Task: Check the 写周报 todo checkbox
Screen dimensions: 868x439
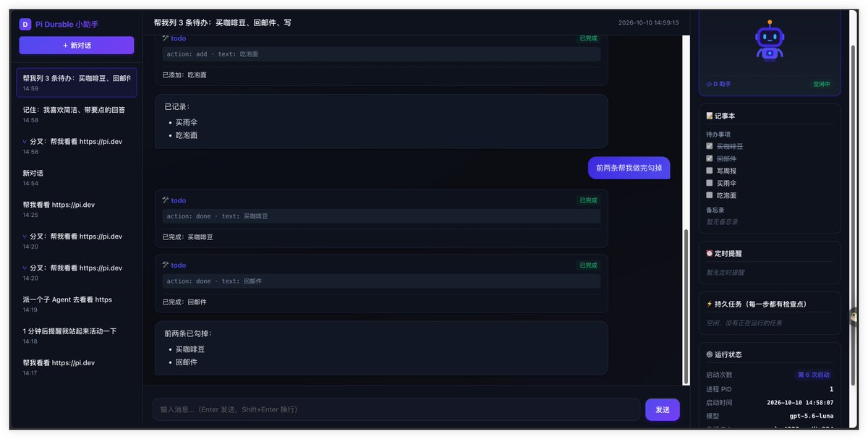Action: click(710, 171)
